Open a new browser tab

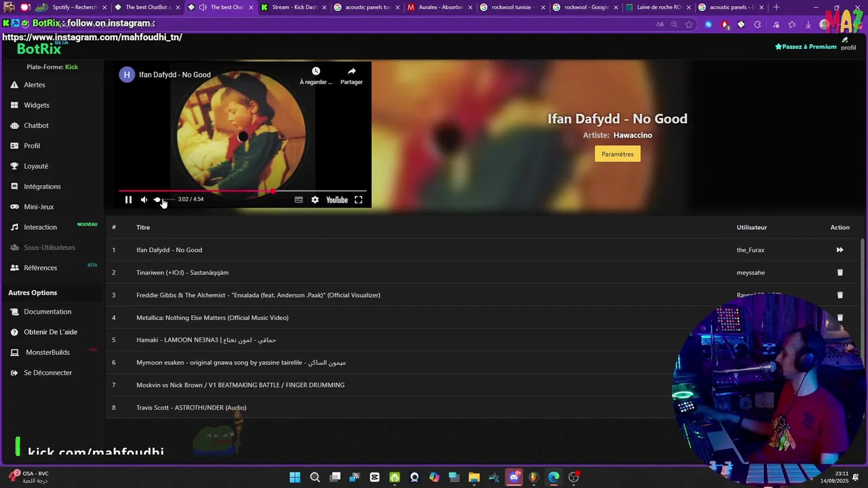[776, 7]
